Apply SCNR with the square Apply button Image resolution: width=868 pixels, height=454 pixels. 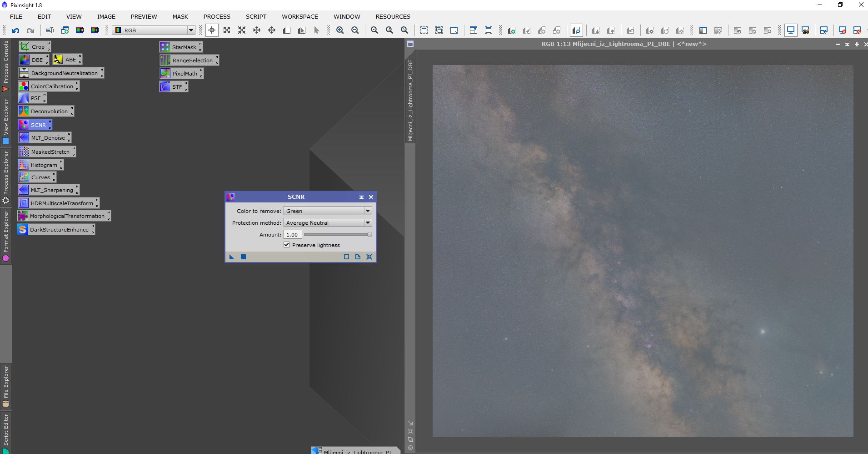pos(243,257)
